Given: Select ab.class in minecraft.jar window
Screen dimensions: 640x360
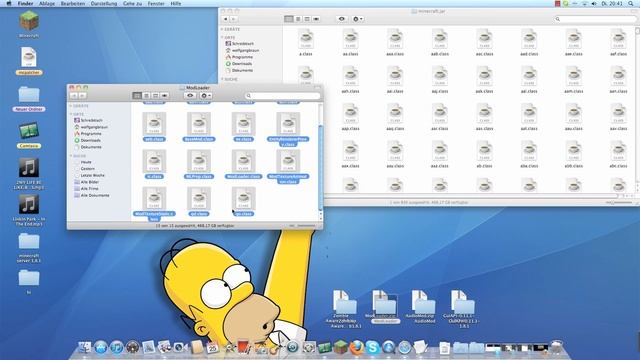Looking at the screenshot, I should (x=484, y=152).
